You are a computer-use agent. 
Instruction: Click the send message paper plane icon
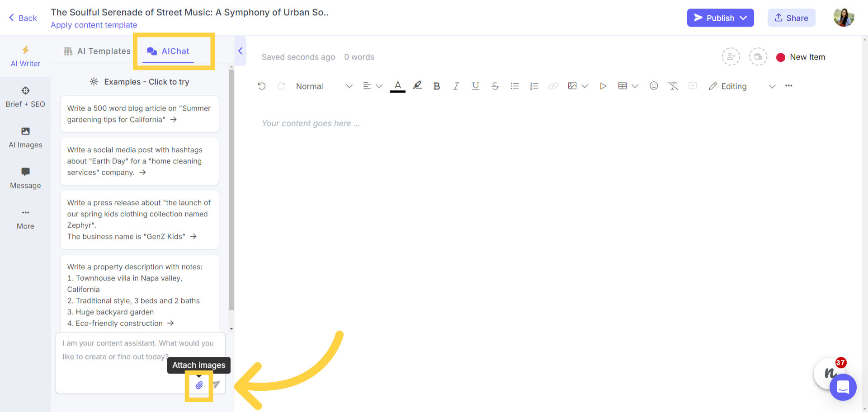point(216,385)
